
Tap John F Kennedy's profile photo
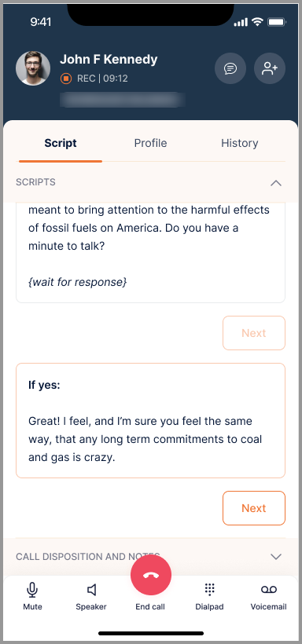(x=33, y=68)
